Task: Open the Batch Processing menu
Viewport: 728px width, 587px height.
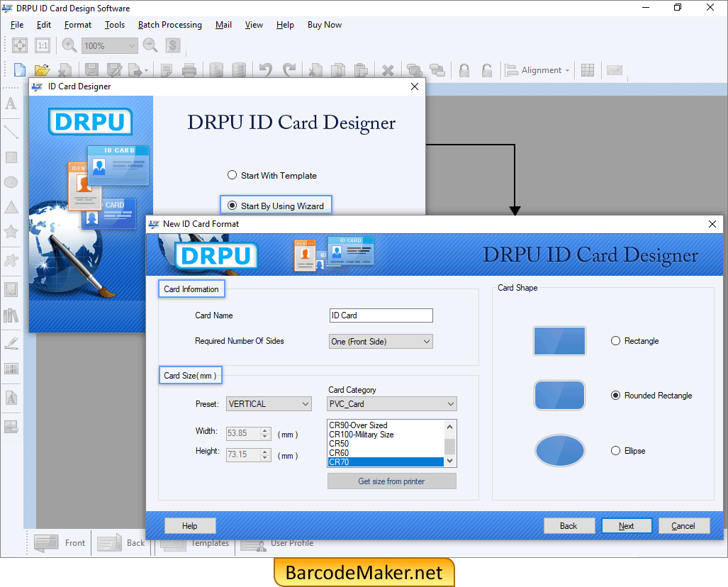Action: click(170, 25)
